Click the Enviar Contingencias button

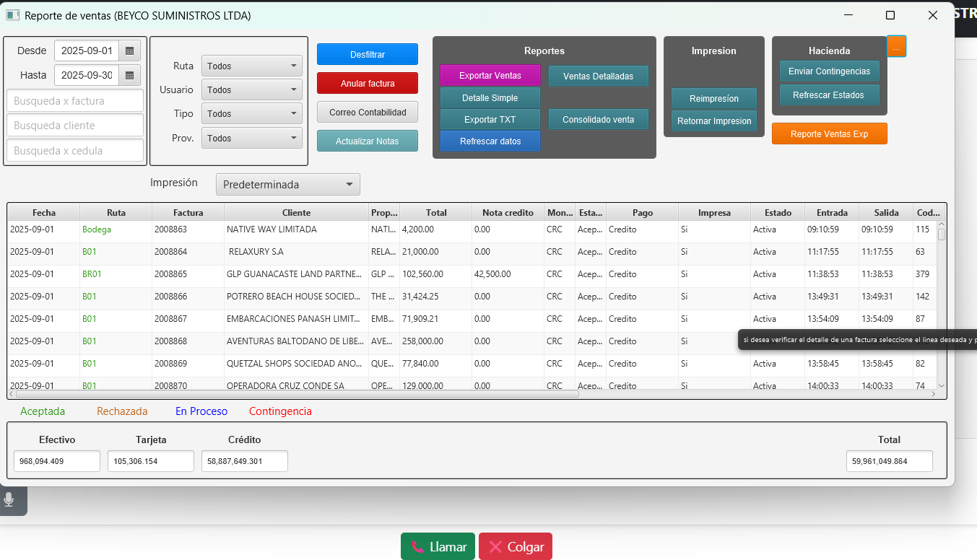point(828,71)
